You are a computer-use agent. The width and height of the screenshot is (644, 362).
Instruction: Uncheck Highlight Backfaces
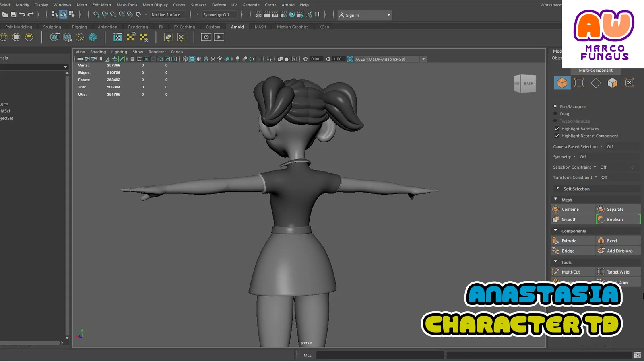[x=557, y=128]
